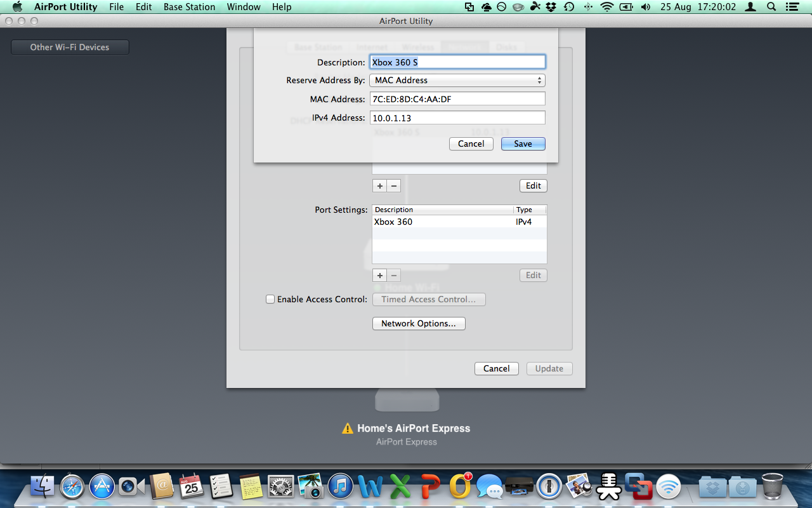Click the volume speaker menu bar icon
This screenshot has height=508, width=812.
646,7
